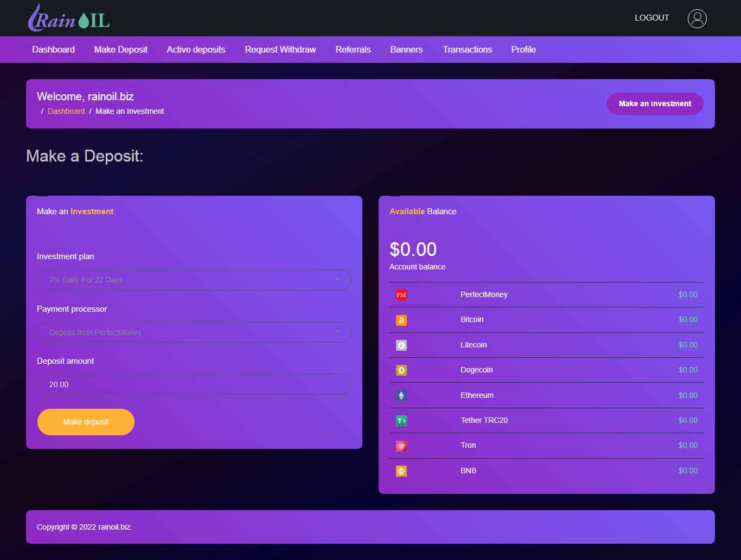Click the Bitcoin balance row label
The width and height of the screenshot is (741, 560).
pyautogui.click(x=472, y=319)
